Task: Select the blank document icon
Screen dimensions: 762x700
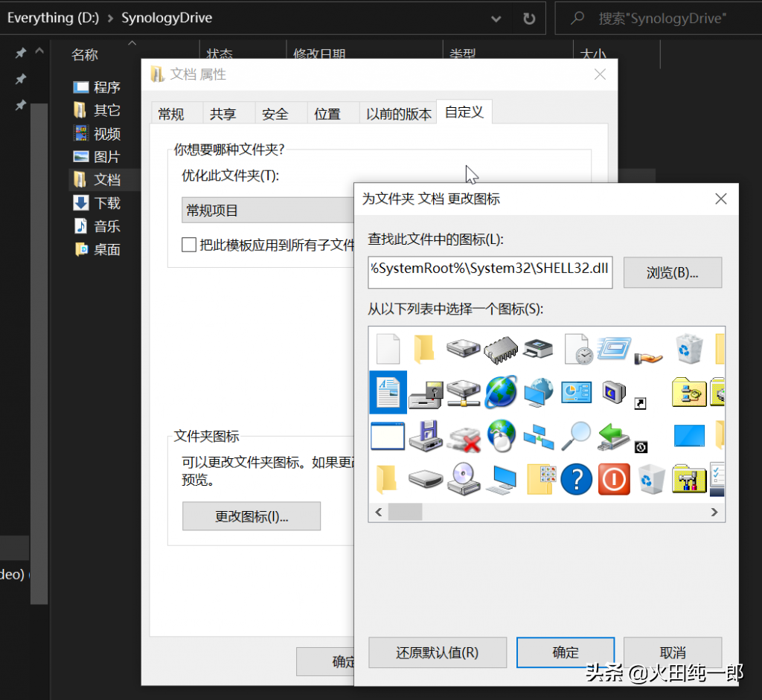Action: pyautogui.click(x=388, y=349)
